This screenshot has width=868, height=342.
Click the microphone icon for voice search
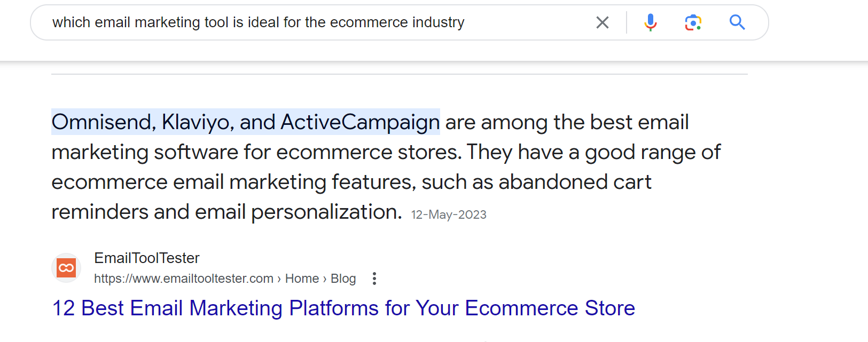pos(651,22)
